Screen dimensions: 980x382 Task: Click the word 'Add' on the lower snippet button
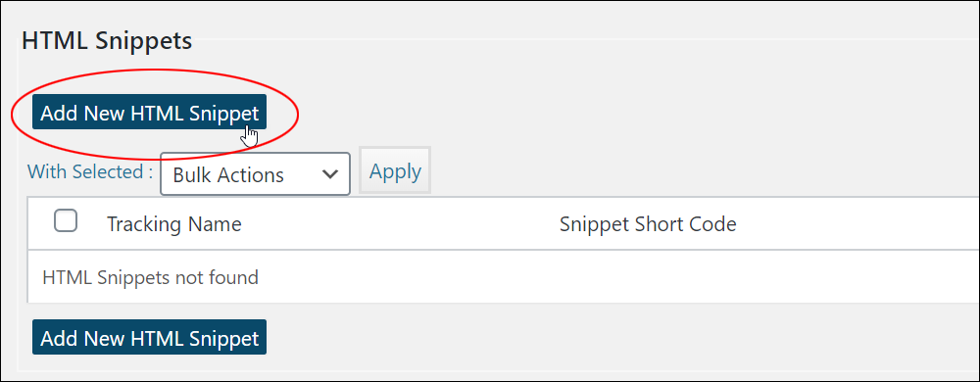click(60, 338)
